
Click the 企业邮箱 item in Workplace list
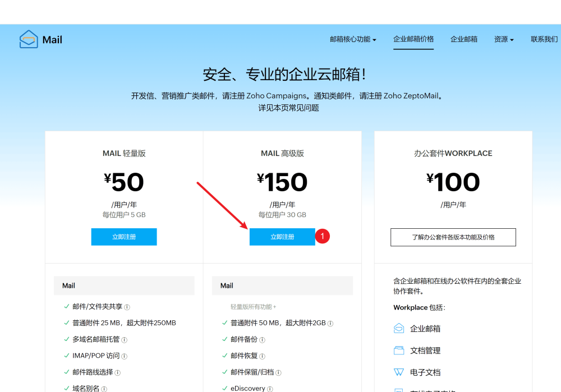pos(425,329)
